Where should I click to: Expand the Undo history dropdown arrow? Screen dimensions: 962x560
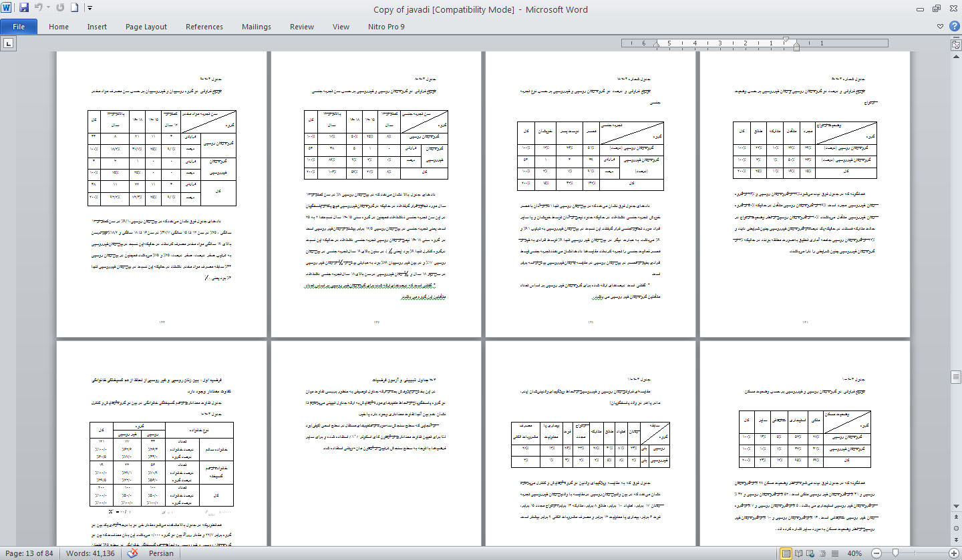pyautogui.click(x=49, y=8)
